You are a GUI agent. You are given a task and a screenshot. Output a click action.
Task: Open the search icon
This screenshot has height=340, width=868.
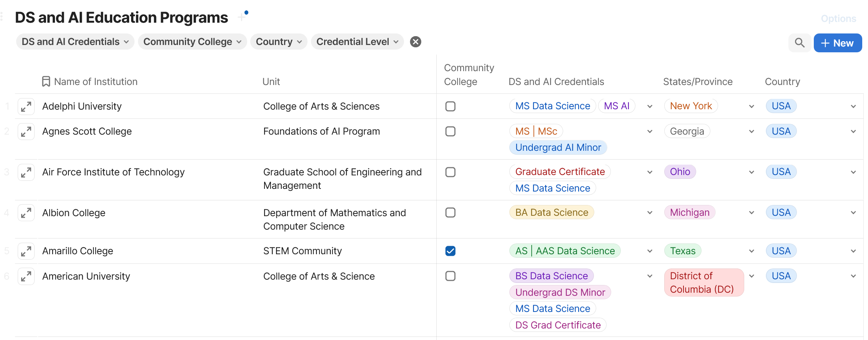pyautogui.click(x=800, y=43)
